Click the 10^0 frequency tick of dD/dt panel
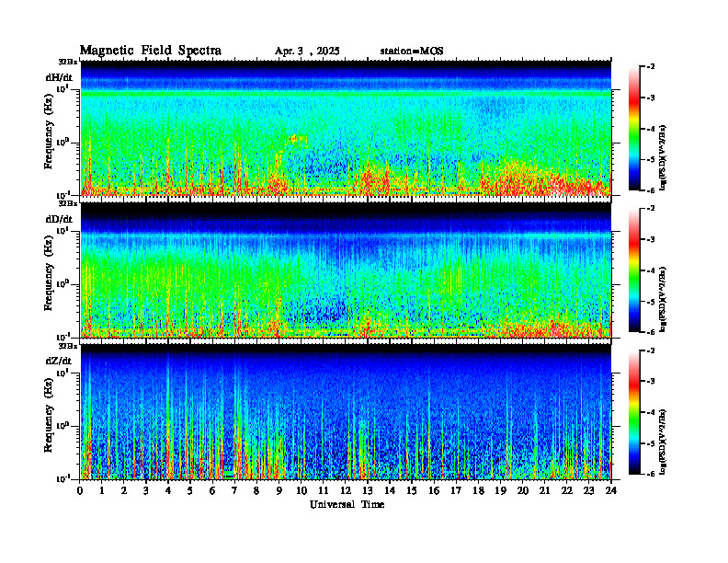728x563 pixels. tap(63, 283)
